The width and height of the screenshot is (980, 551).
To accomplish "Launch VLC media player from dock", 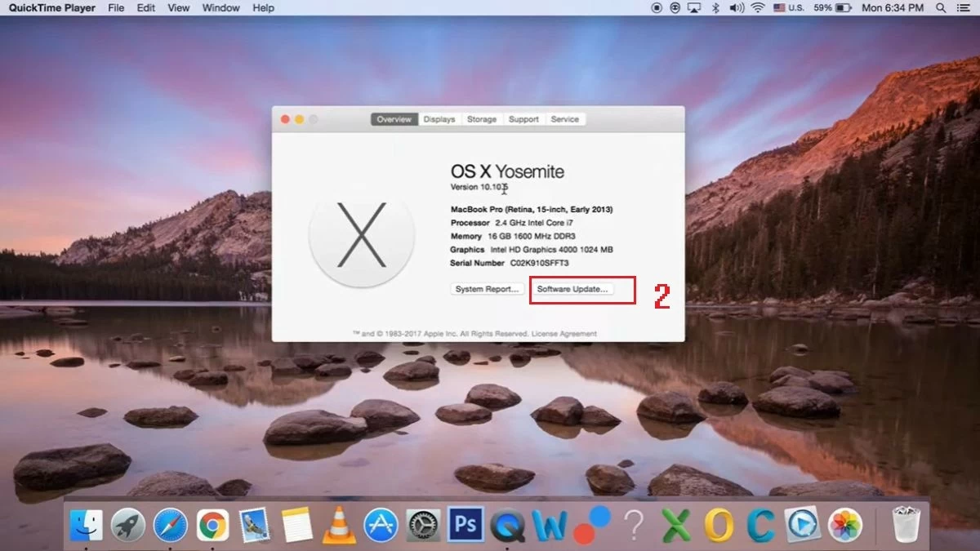I will tap(339, 525).
